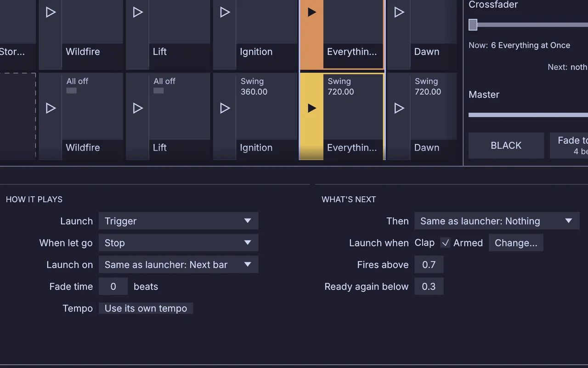
Task: Play the Dawn Swing 720.00 clip
Action: (x=399, y=108)
